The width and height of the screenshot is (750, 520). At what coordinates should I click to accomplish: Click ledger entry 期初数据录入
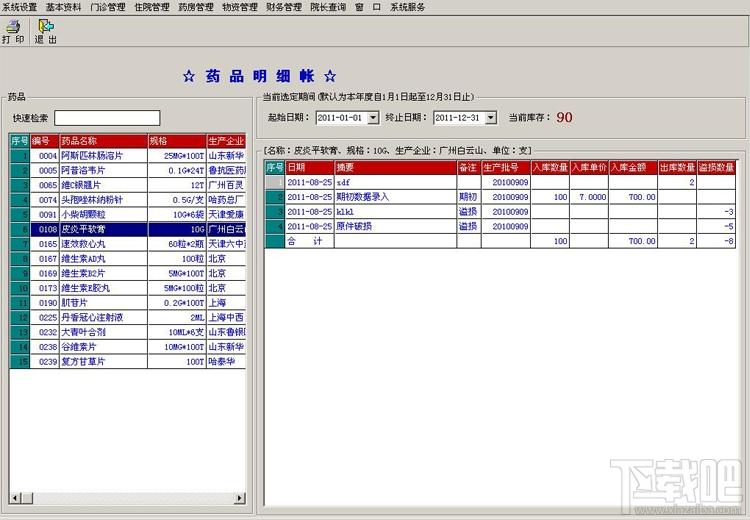pos(500,197)
